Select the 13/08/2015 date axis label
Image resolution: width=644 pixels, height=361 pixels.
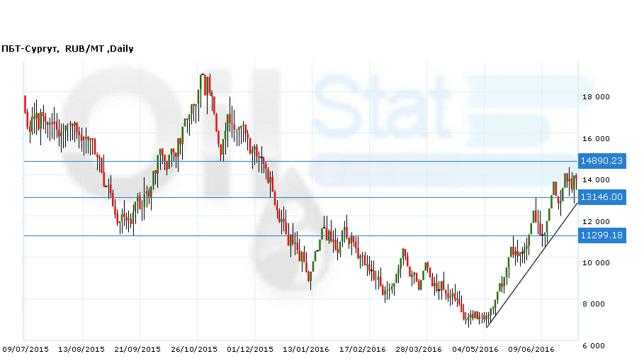point(81,349)
